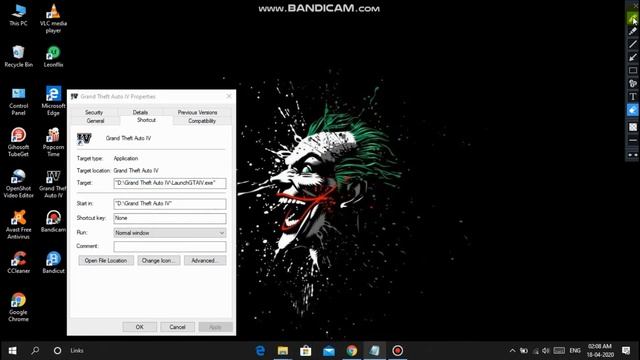Open Microsoft Store from taskbar

(306, 351)
